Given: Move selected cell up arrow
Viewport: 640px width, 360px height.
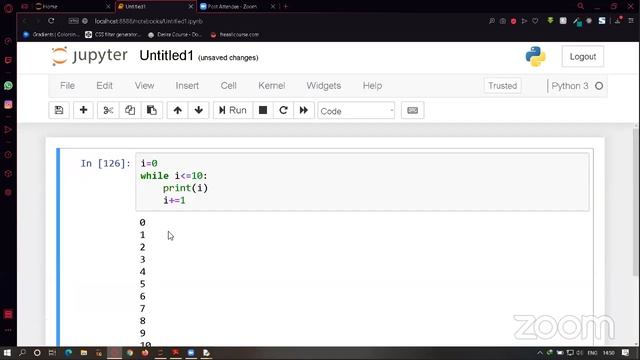Looking at the screenshot, I should [x=178, y=110].
